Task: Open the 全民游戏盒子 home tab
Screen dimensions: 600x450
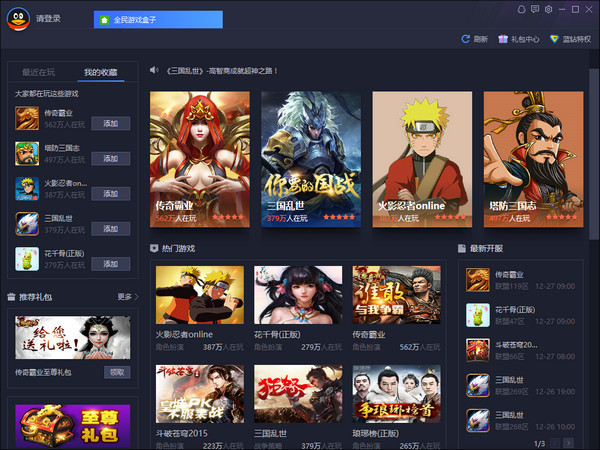Action: click(158, 20)
